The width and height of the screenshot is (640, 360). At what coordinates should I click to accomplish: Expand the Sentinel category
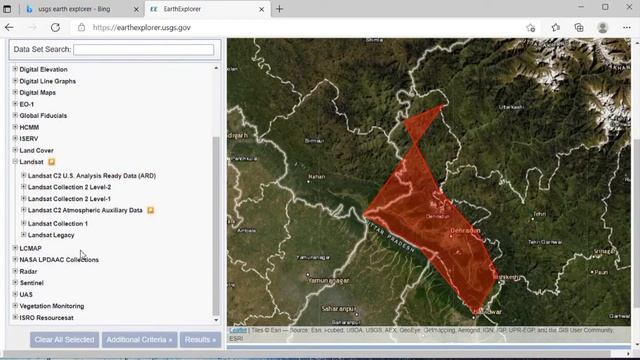[x=15, y=282]
